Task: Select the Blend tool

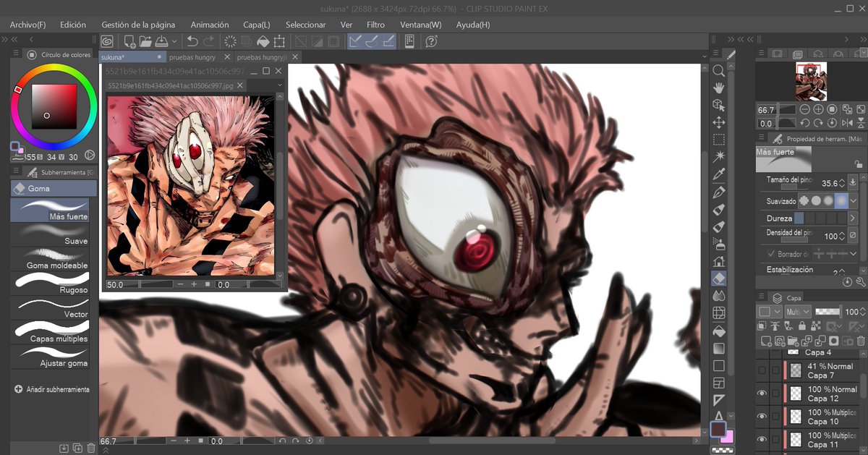Action: click(x=718, y=296)
